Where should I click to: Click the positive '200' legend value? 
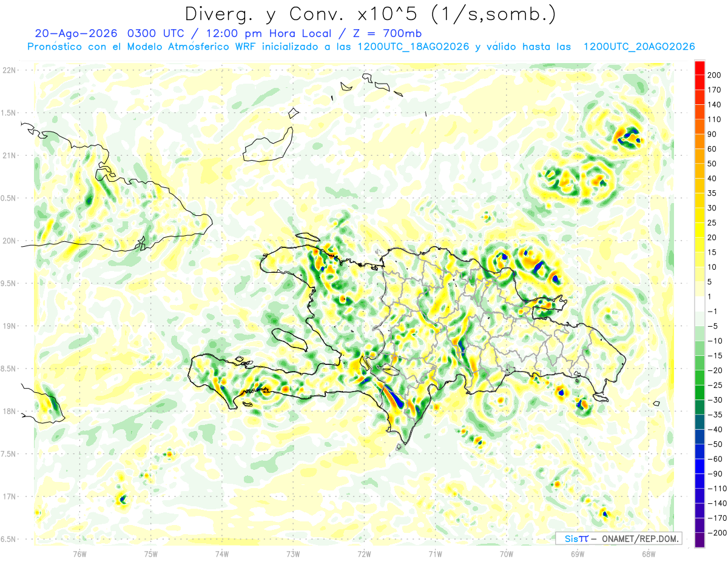point(715,75)
